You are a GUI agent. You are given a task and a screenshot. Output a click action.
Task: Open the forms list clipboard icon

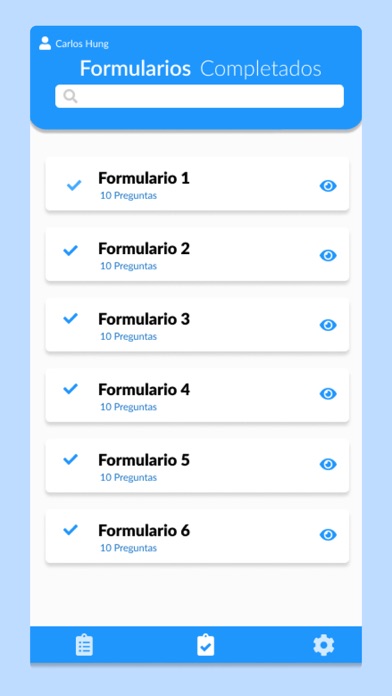pos(84,645)
